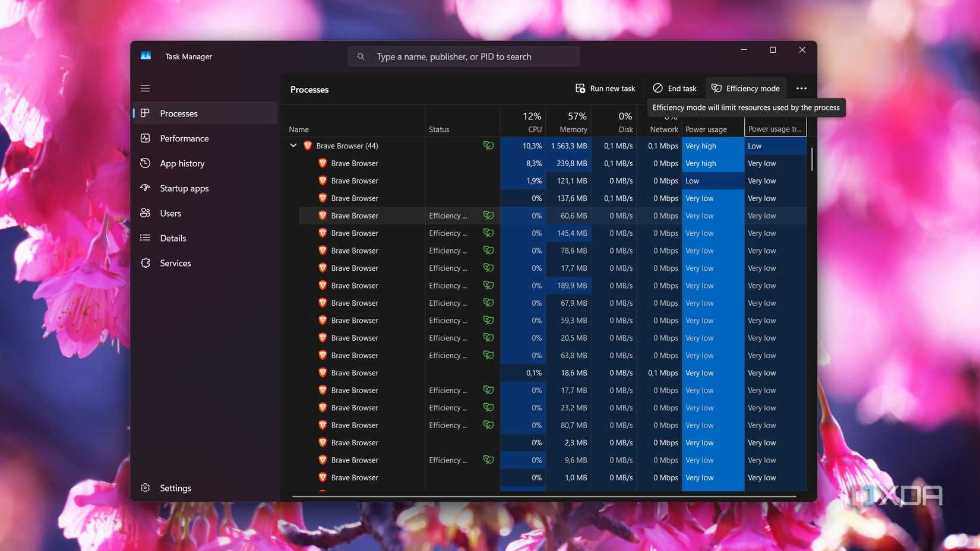Viewport: 980px width, 551px height.
Task: Click the Brave icon on the 145,4 MB row
Action: [323, 233]
